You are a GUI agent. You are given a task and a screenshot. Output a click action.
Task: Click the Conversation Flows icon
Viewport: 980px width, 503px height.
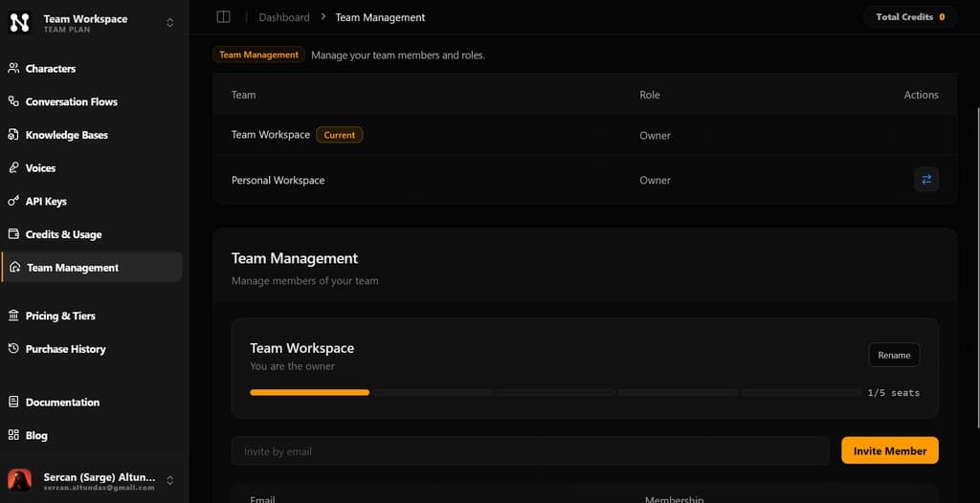[13, 101]
